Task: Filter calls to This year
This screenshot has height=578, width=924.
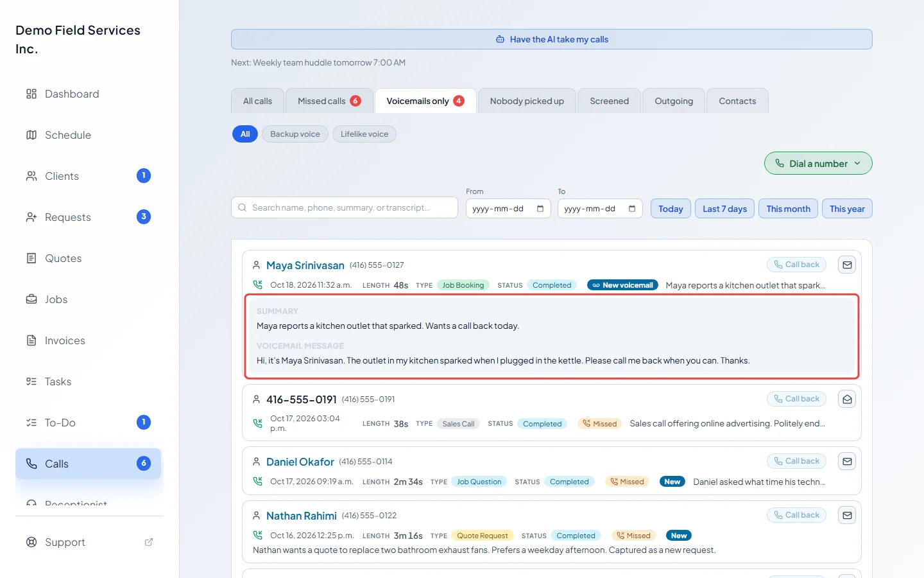Action: (x=847, y=209)
